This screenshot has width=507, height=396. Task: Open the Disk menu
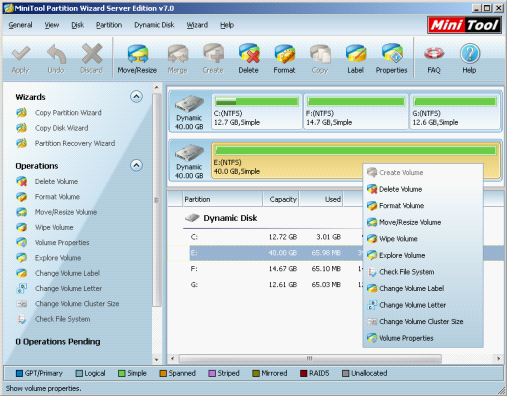77,25
